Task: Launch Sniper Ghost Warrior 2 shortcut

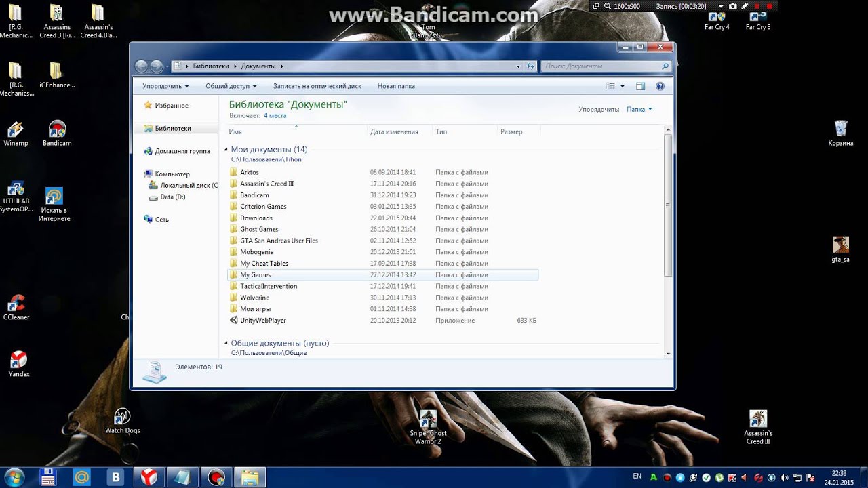Action: click(x=428, y=427)
